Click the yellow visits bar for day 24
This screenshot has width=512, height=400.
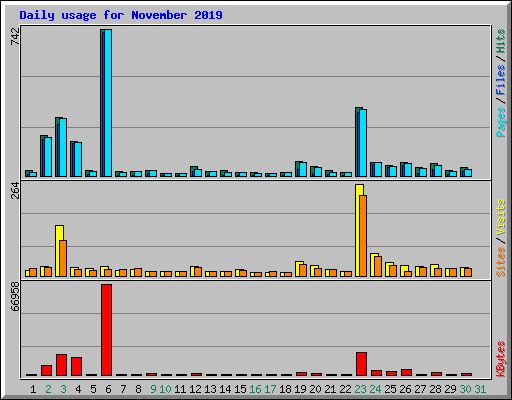coord(372,265)
